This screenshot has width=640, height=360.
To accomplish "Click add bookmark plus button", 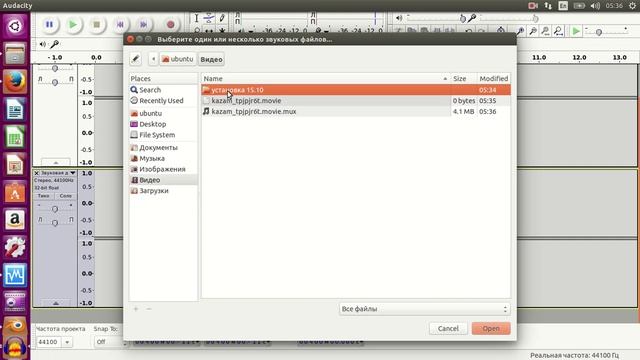I will (x=136, y=309).
